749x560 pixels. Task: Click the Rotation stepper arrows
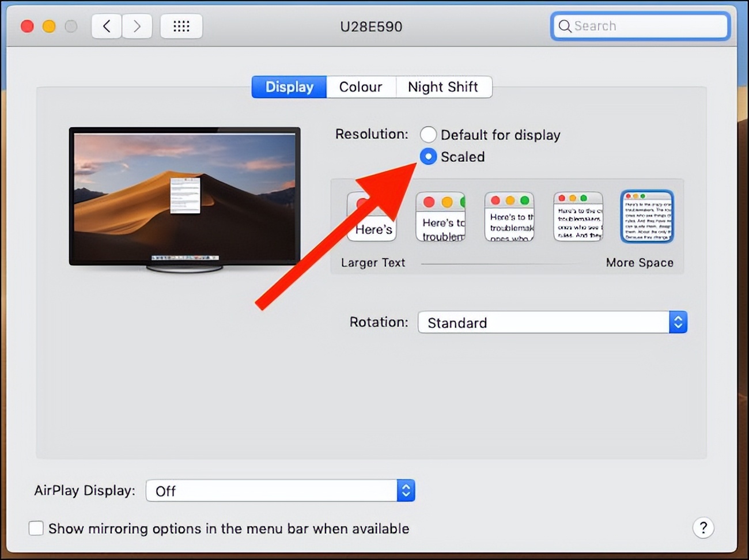tap(679, 322)
